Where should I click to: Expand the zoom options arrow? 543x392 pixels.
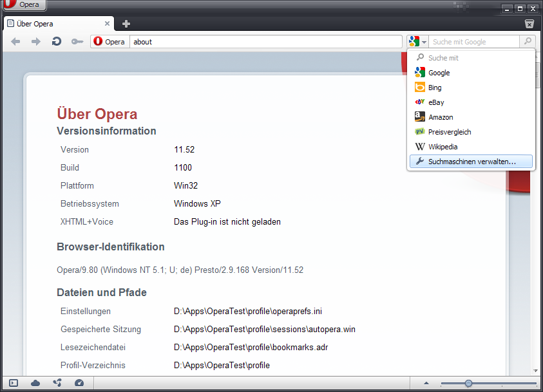point(426,383)
